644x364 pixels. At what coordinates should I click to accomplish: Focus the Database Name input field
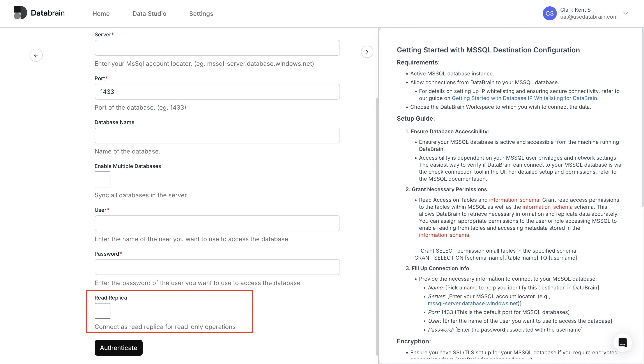[217, 136]
